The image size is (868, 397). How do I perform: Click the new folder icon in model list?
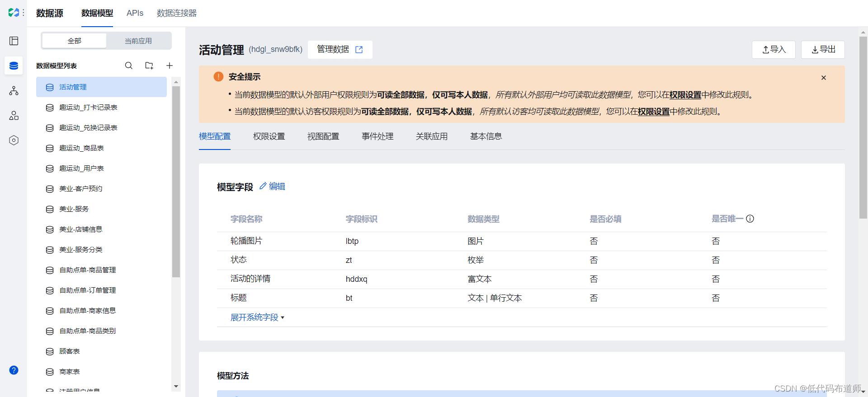click(149, 66)
